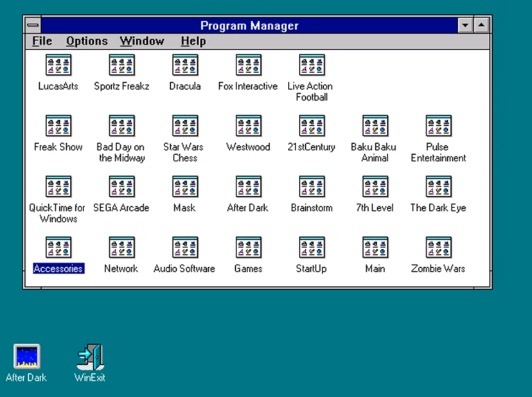Open the Options menu
Image resolution: width=532 pixels, height=397 pixels.
(87, 41)
